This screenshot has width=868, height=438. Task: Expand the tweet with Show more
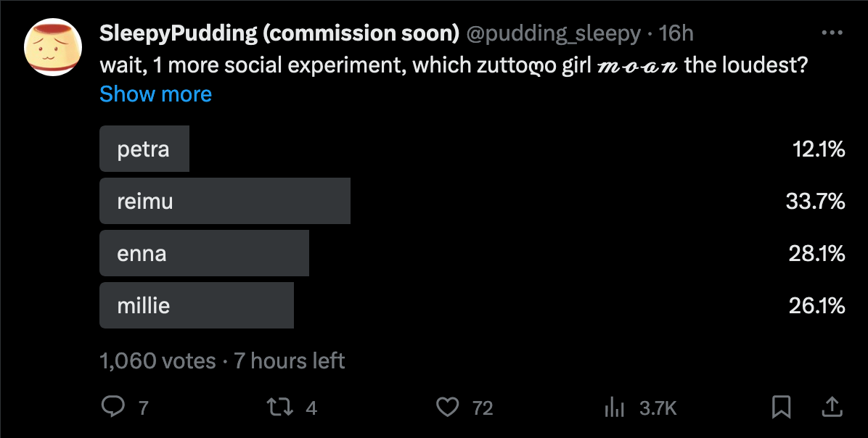(155, 94)
